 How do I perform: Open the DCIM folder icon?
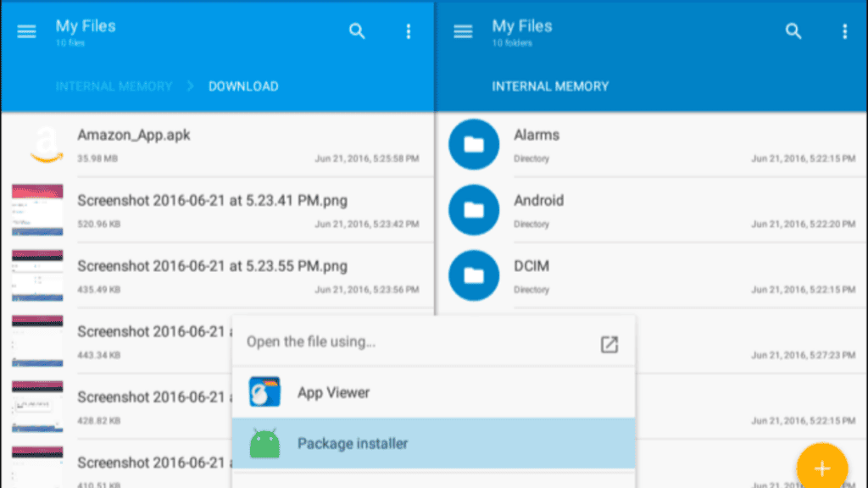point(473,274)
